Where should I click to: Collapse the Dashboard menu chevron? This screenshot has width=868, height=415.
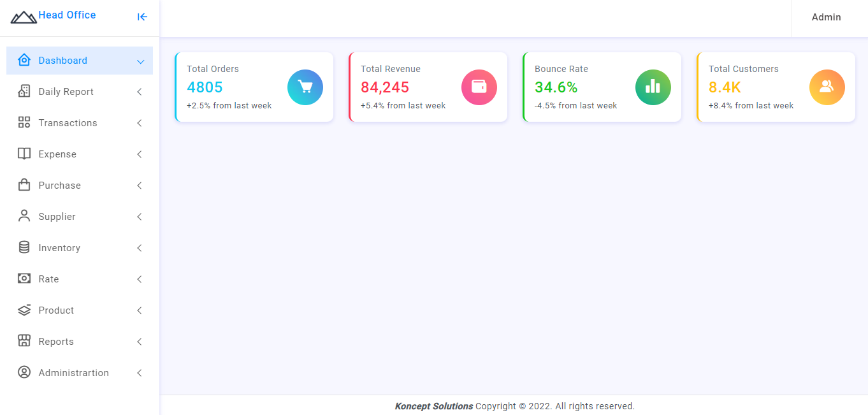pyautogui.click(x=140, y=61)
